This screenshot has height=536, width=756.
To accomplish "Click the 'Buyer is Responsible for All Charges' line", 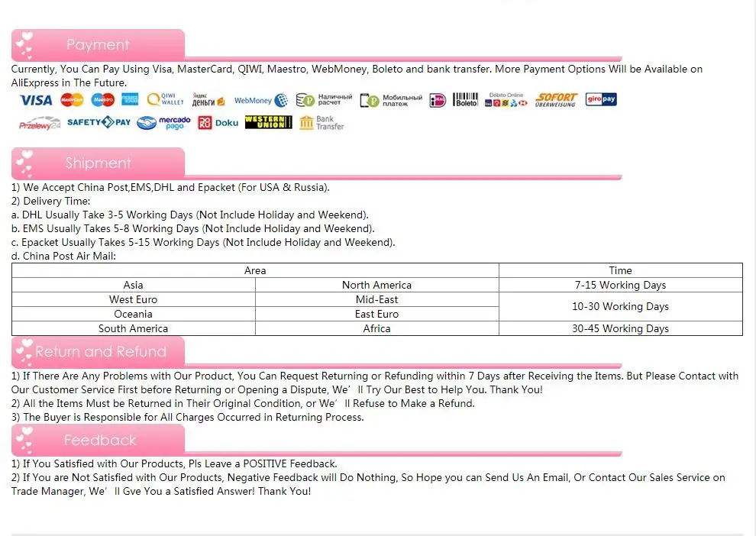I will click(x=188, y=417).
